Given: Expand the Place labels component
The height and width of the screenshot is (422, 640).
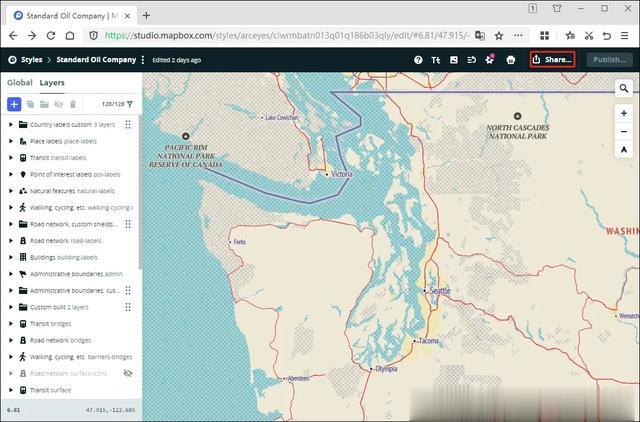Looking at the screenshot, I should (x=11, y=141).
